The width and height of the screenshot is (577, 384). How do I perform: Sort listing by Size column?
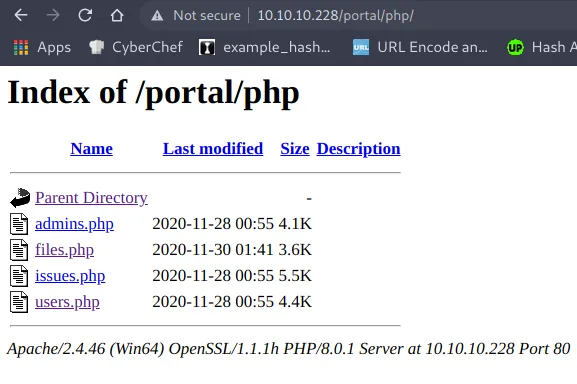295,149
